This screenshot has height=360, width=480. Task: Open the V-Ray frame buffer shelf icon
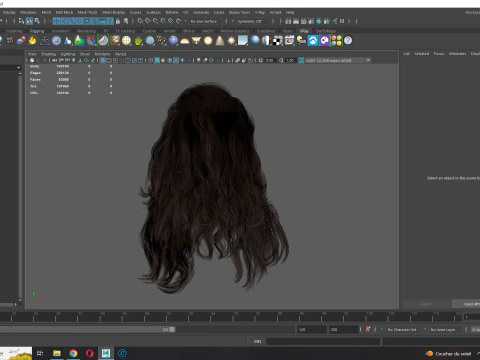tap(289, 41)
